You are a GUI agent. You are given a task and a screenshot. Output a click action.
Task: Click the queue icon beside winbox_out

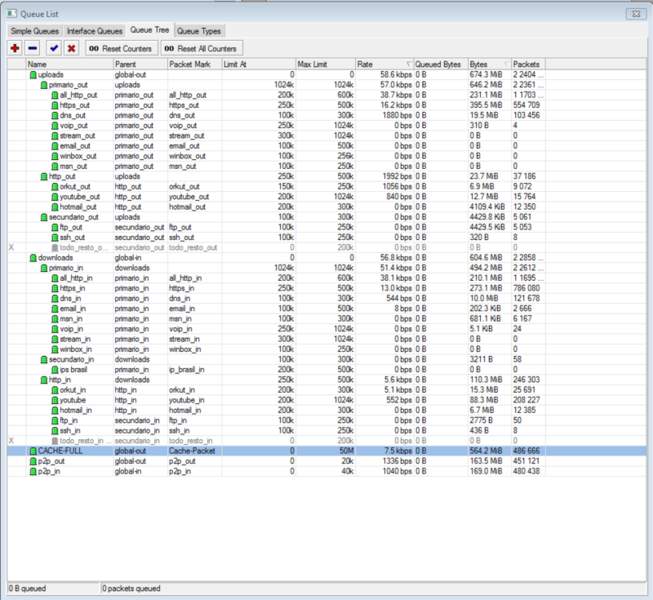[55, 156]
